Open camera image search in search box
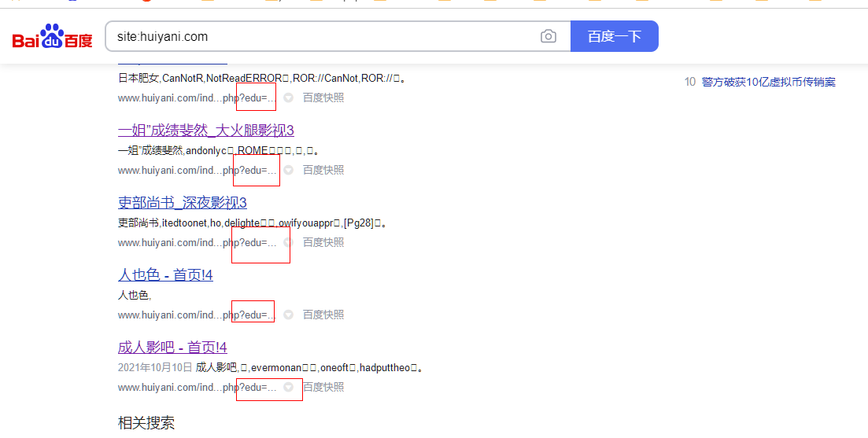868x438 pixels. click(549, 36)
